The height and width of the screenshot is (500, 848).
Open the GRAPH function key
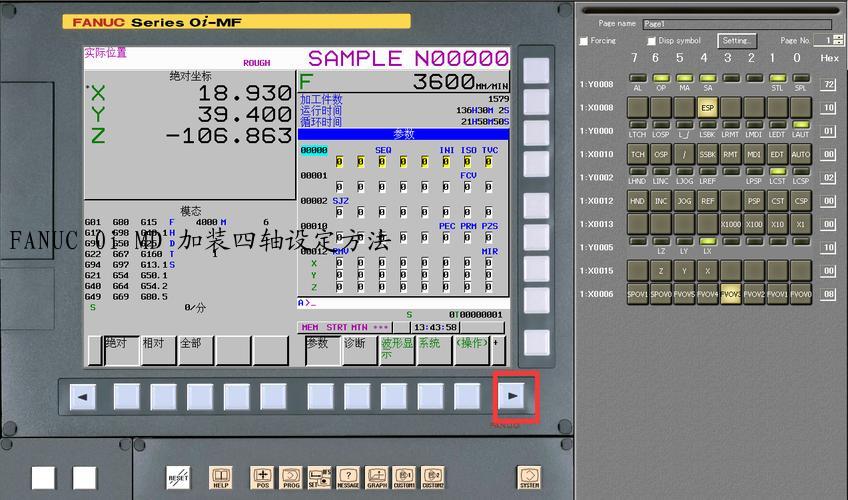coord(376,478)
